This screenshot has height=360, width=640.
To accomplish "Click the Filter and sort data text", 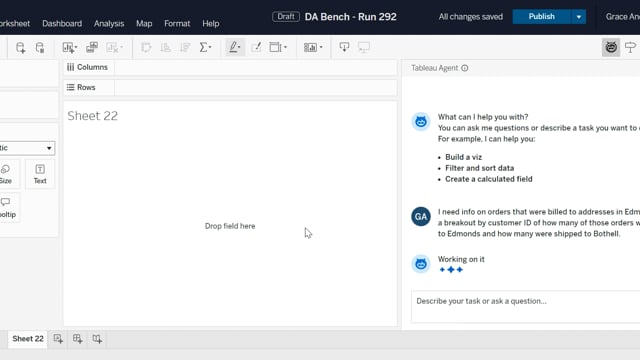I will click(x=480, y=168).
